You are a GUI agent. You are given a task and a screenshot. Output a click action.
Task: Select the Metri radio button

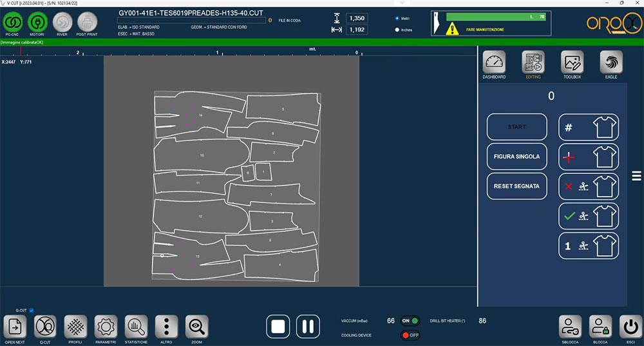pyautogui.click(x=397, y=19)
